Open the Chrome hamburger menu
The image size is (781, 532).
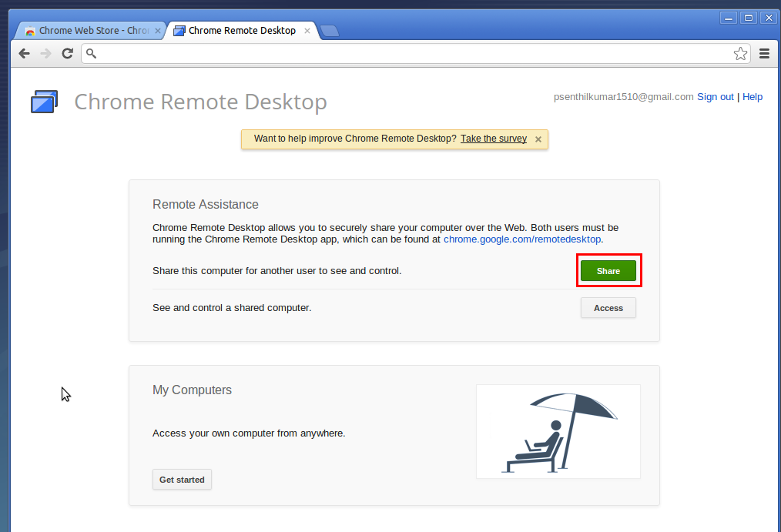764,53
